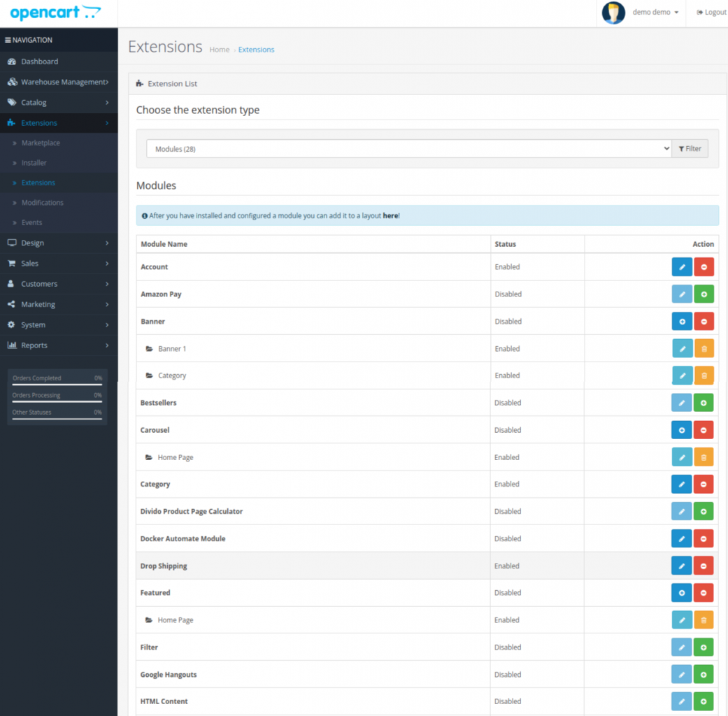Viewport: 728px width, 716px height.
Task: Click the Home breadcrumb link
Action: click(x=219, y=50)
